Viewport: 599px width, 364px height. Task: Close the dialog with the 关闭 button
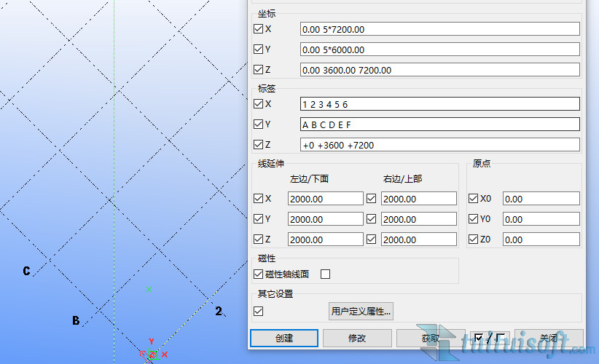(549, 338)
